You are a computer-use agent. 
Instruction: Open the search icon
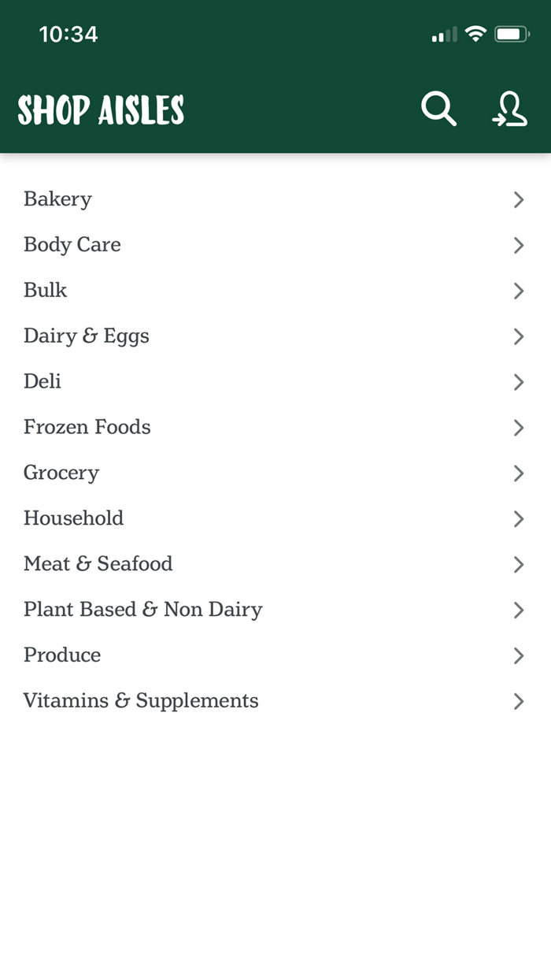pyautogui.click(x=438, y=110)
